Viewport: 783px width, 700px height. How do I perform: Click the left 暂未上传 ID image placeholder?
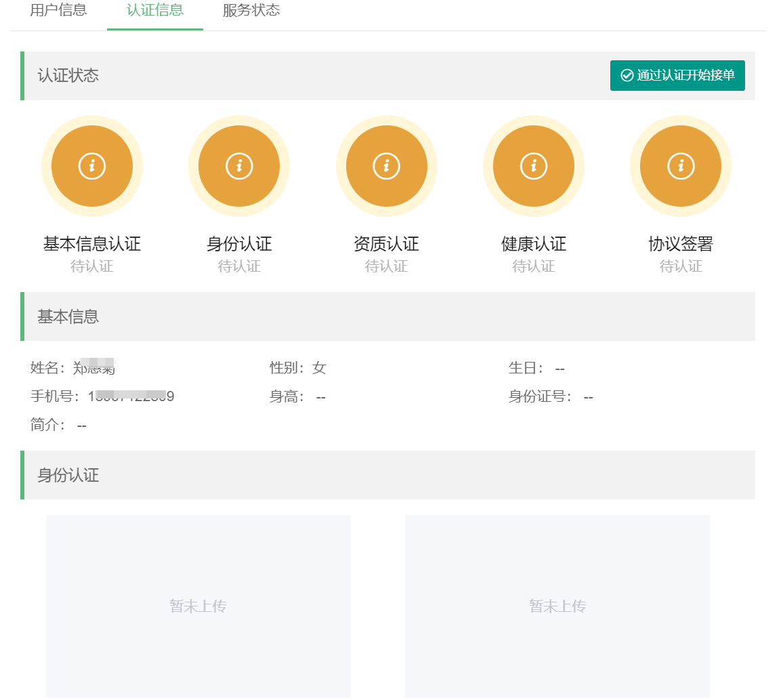[x=198, y=606]
